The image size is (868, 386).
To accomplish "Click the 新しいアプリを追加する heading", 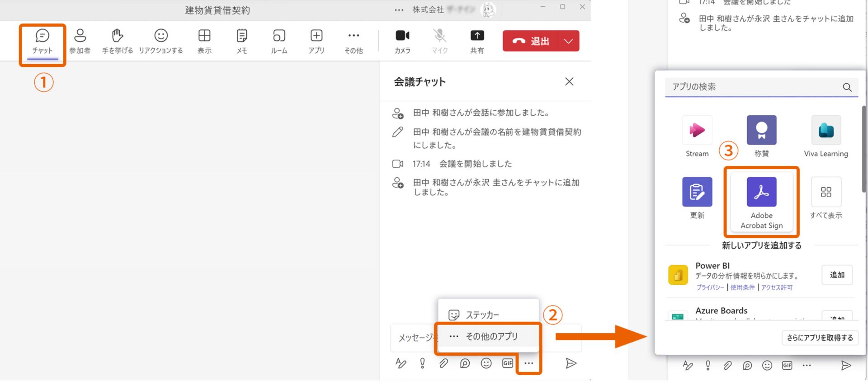I will (x=761, y=245).
